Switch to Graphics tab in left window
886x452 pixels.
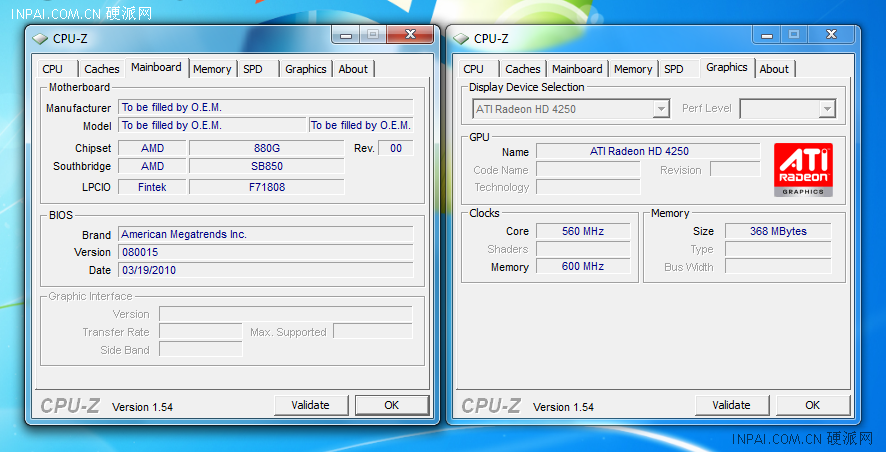coord(306,69)
